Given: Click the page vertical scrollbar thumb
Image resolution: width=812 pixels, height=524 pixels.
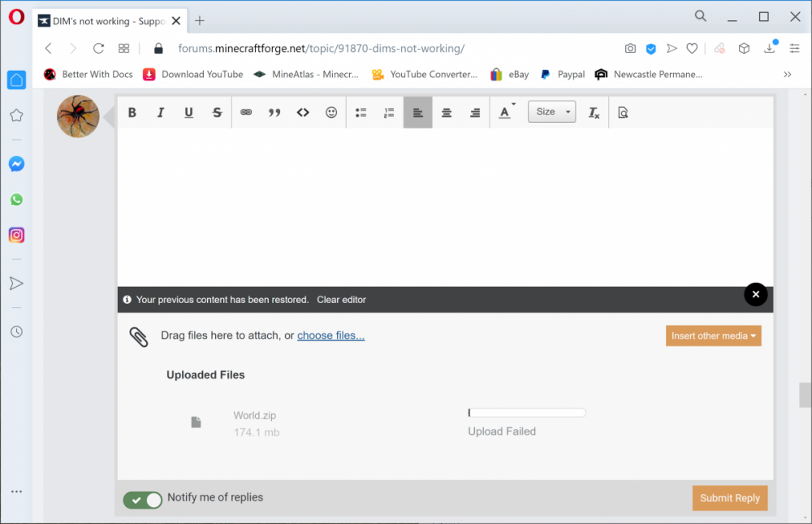Looking at the screenshot, I should point(805,395).
